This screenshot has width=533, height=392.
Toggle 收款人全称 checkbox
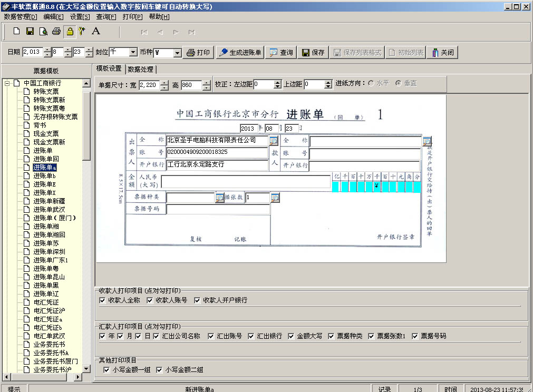[102, 300]
